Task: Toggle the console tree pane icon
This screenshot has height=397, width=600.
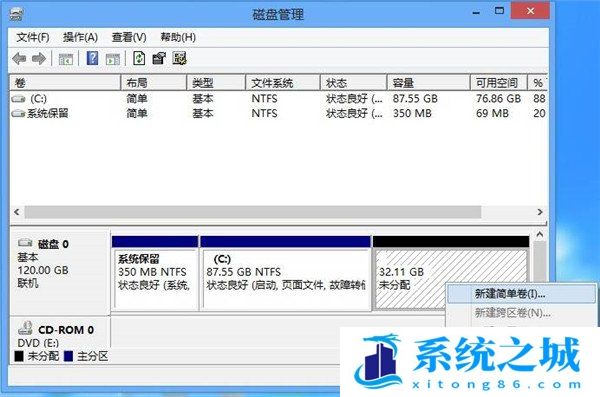Action: point(65,59)
